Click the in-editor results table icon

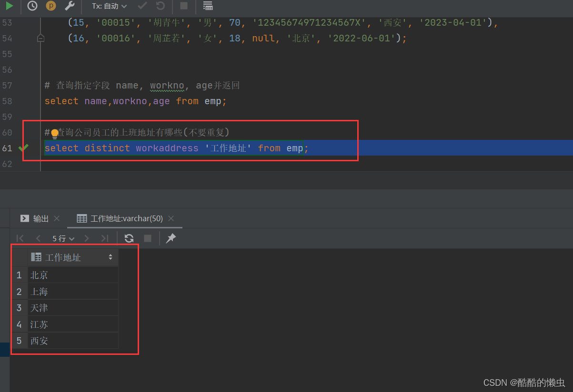pyautogui.click(x=208, y=6)
